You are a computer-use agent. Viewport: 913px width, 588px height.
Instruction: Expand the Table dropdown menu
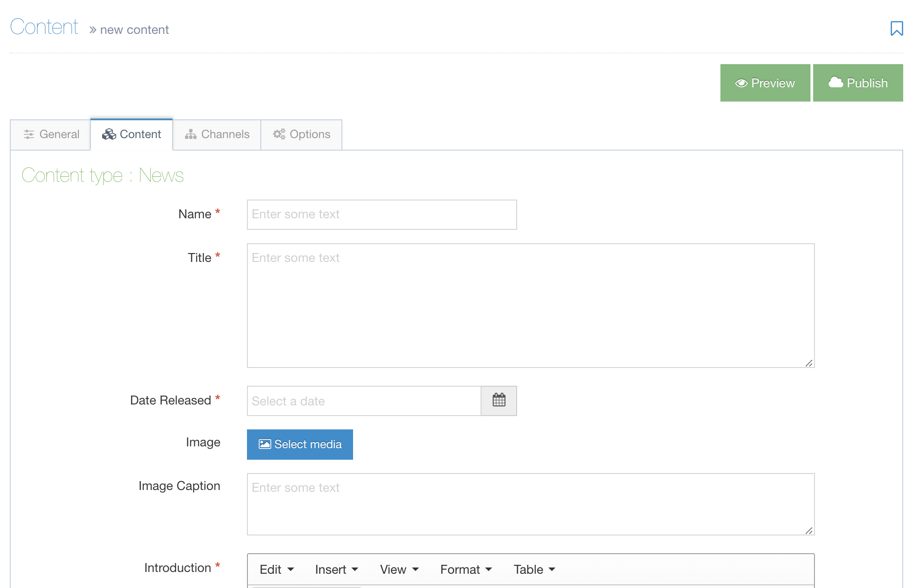click(534, 569)
